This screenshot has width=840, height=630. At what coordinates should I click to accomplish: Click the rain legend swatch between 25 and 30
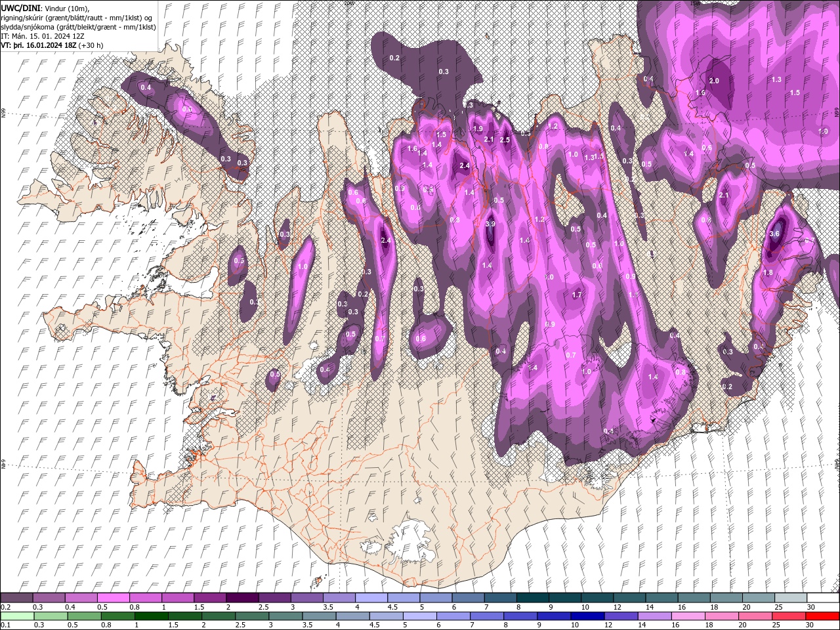pyautogui.click(x=788, y=616)
